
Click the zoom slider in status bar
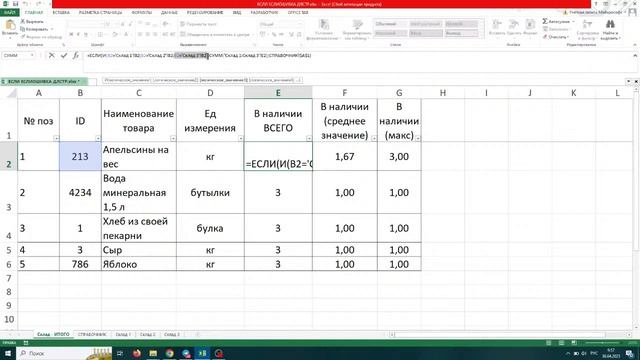[603, 343]
